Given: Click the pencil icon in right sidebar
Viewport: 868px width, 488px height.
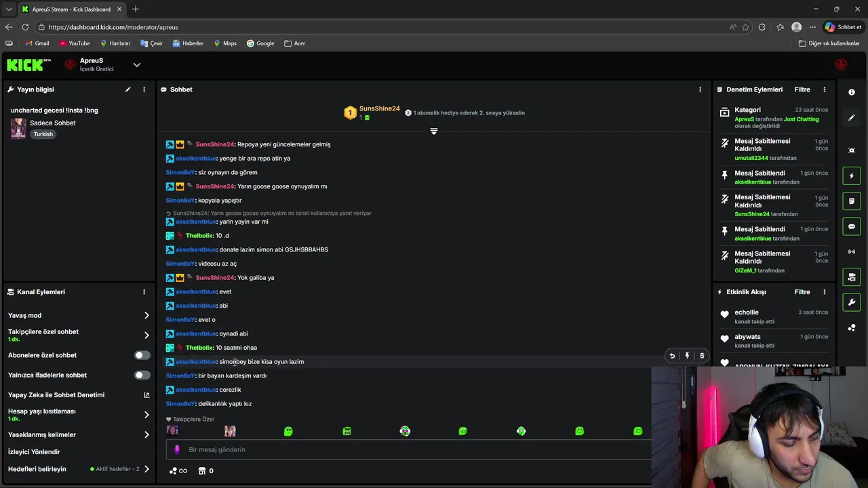Looking at the screenshot, I should point(852,117).
